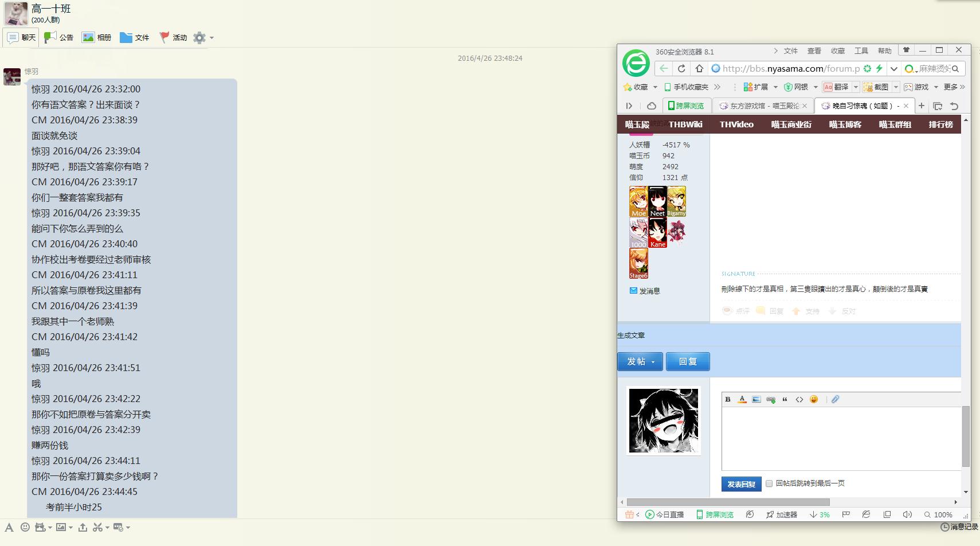Open THBWiki link in forum navigation
This screenshot has height=546, width=980.
click(685, 124)
